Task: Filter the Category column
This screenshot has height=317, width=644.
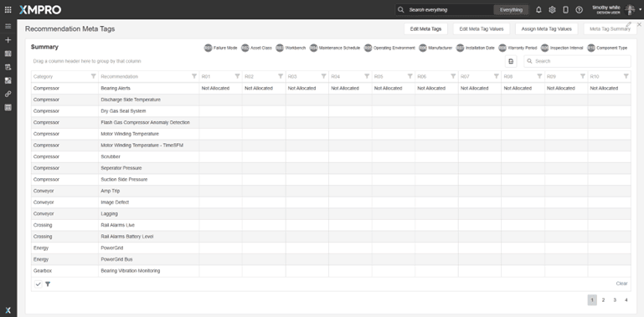Action: coord(93,76)
